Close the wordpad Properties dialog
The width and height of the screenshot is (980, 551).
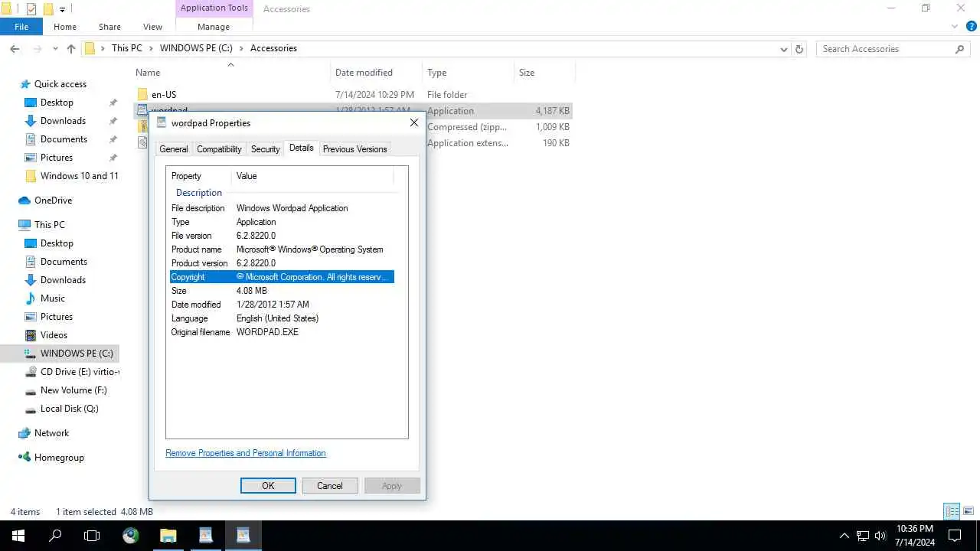(x=414, y=122)
